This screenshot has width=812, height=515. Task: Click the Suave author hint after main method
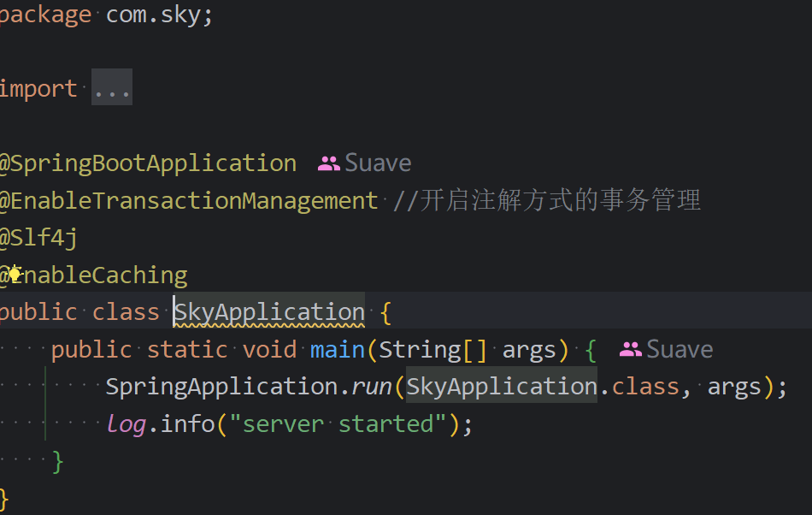click(680, 350)
